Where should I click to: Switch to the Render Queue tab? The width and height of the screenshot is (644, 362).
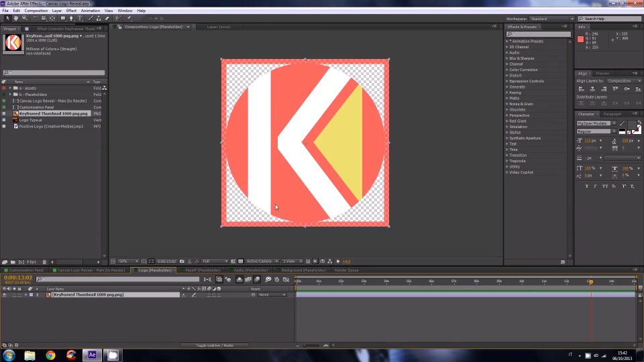[346, 270]
